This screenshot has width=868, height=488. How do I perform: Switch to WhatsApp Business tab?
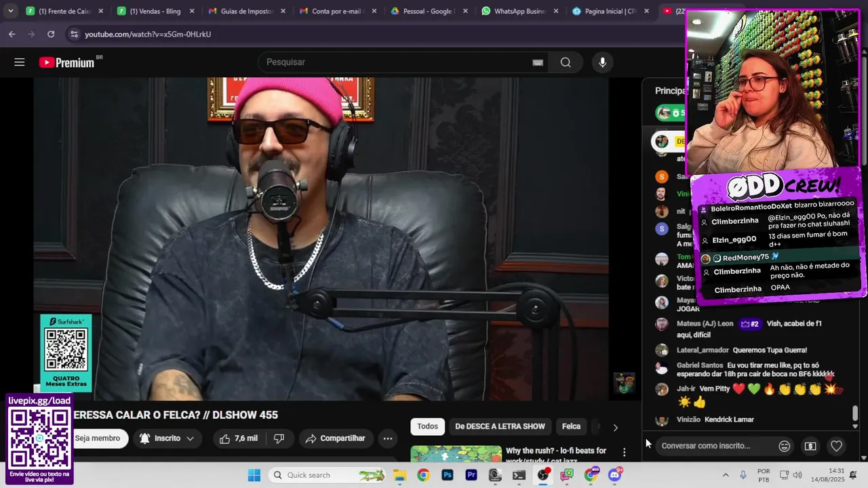520,12
